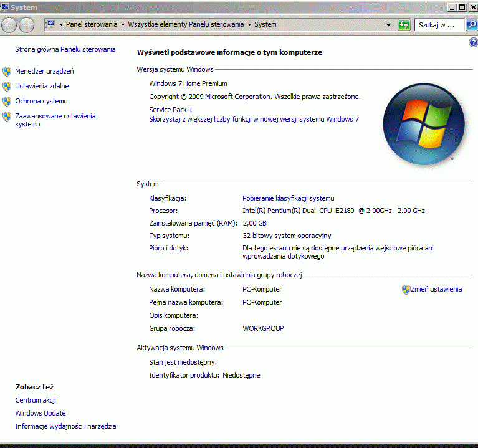Click the Windows 7 logo orb image
478x448 pixels.
424,125
